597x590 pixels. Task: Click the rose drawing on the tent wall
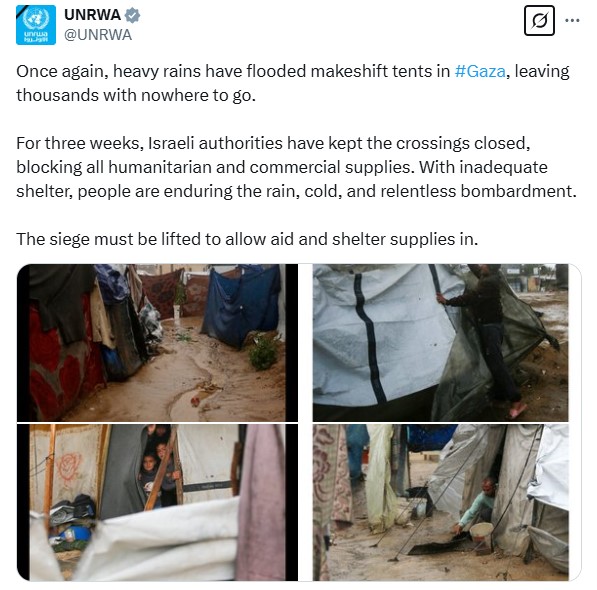point(69,467)
